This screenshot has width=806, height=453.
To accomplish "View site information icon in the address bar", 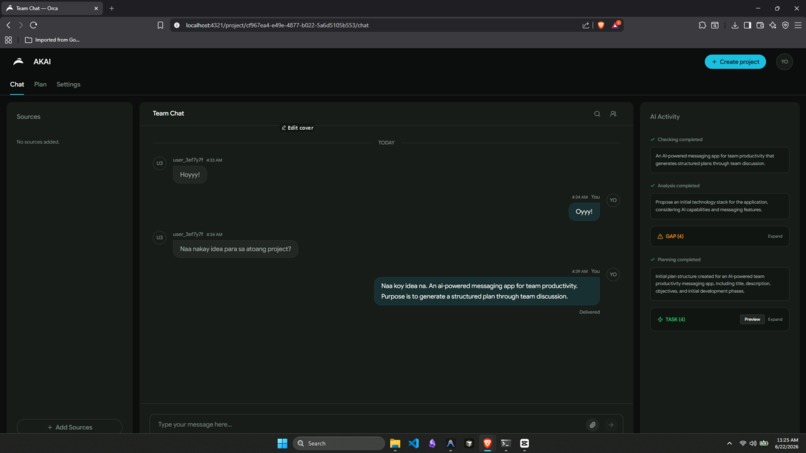I will [x=177, y=25].
